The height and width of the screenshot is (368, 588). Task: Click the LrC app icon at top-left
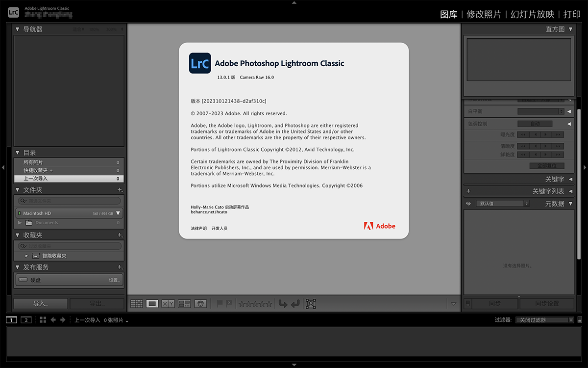(x=14, y=12)
